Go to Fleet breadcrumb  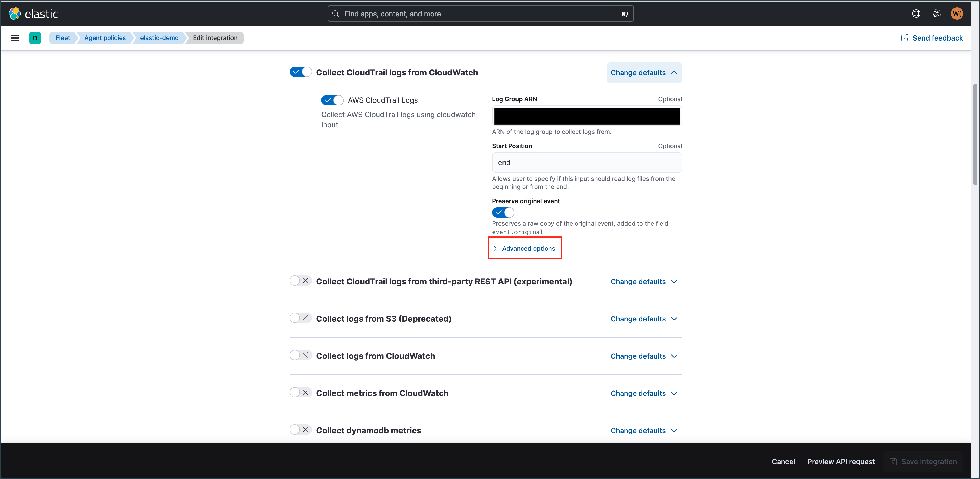(63, 38)
